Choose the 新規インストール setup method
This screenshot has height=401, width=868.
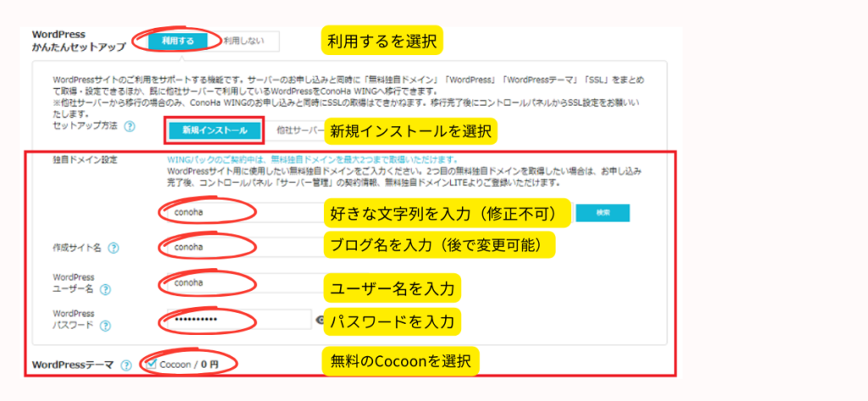click(214, 131)
